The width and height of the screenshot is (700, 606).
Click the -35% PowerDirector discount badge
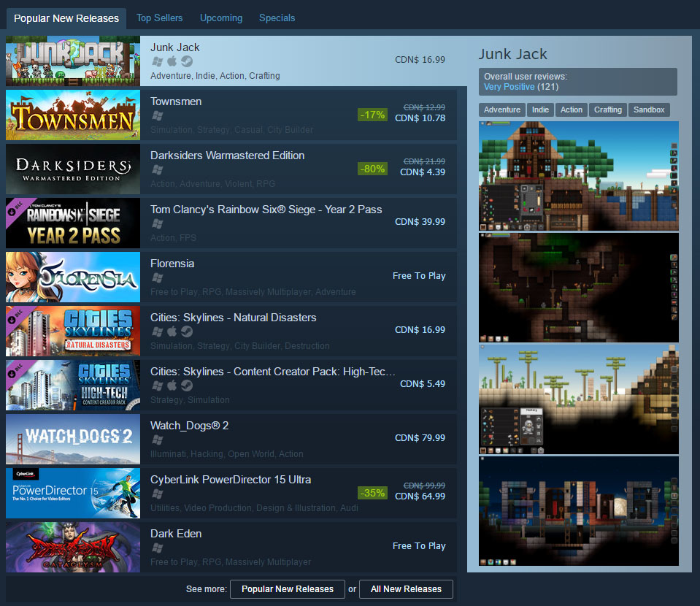coord(372,493)
